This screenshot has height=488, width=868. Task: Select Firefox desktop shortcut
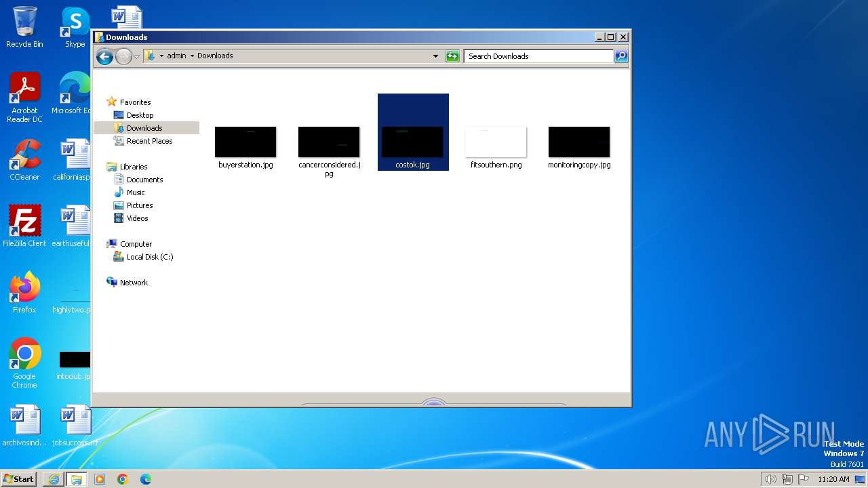[x=24, y=293]
